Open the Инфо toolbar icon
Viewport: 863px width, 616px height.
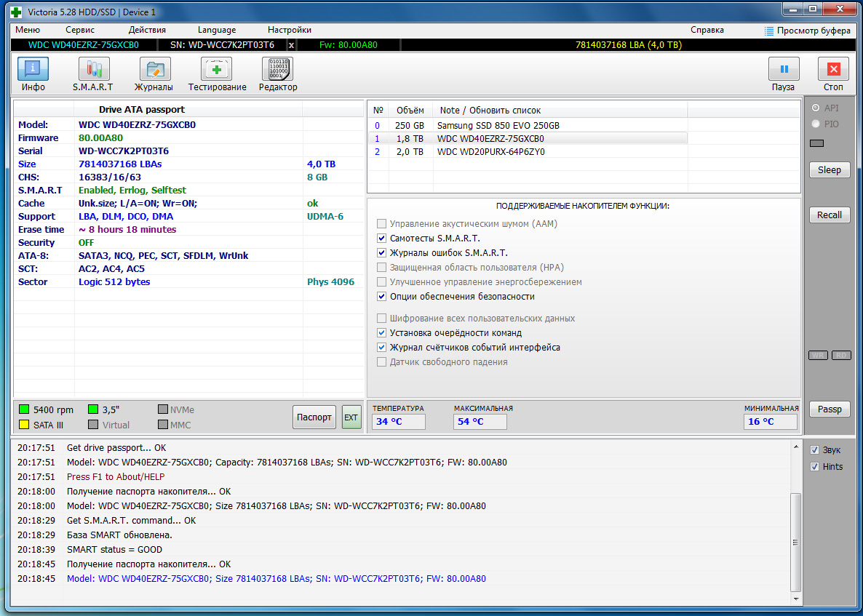coord(33,69)
